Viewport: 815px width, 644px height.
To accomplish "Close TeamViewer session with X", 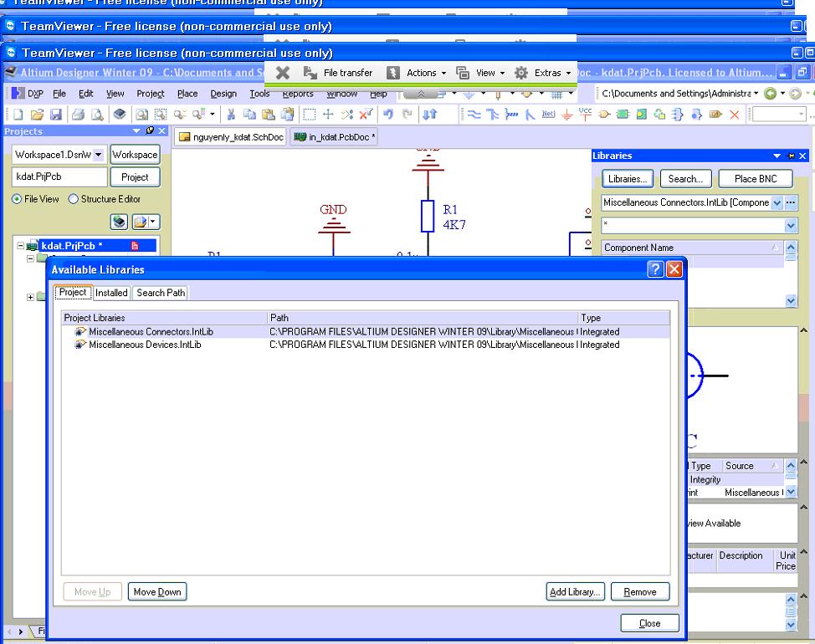I will [283, 73].
